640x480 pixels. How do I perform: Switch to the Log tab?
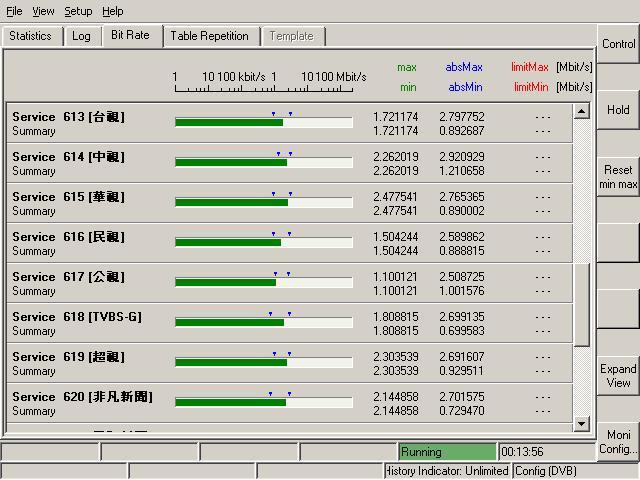pos(81,36)
